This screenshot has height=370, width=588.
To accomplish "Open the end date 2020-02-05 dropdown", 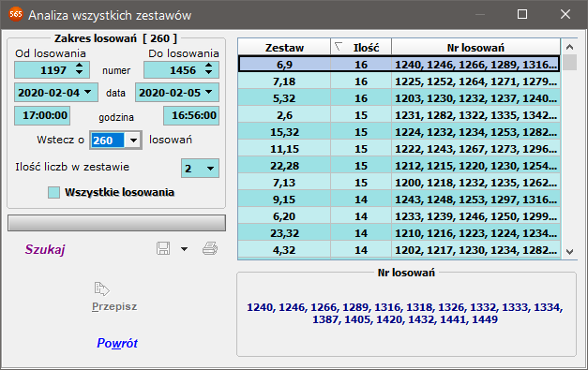I will tap(209, 92).
